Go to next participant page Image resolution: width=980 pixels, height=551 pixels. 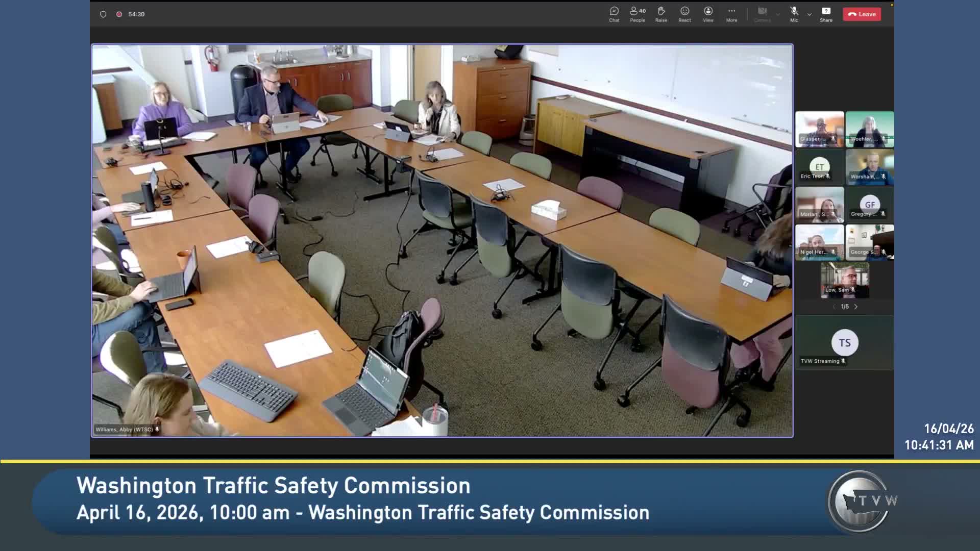tap(856, 307)
